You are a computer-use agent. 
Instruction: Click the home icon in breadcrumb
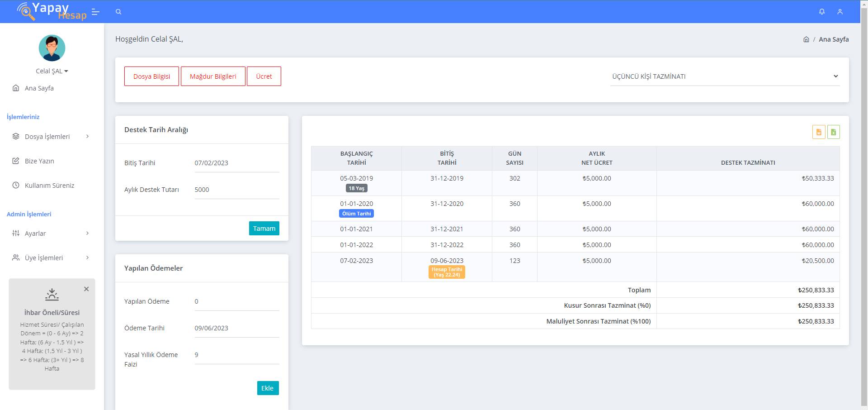click(806, 39)
